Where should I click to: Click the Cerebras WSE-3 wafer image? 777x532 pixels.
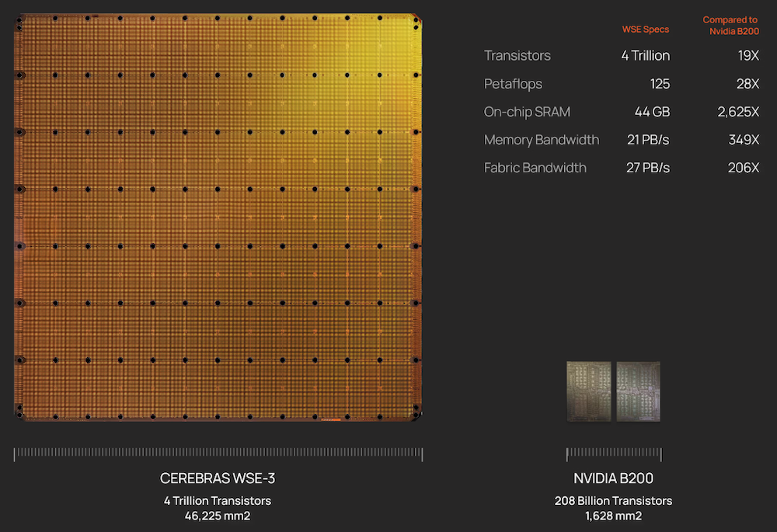tap(218, 217)
